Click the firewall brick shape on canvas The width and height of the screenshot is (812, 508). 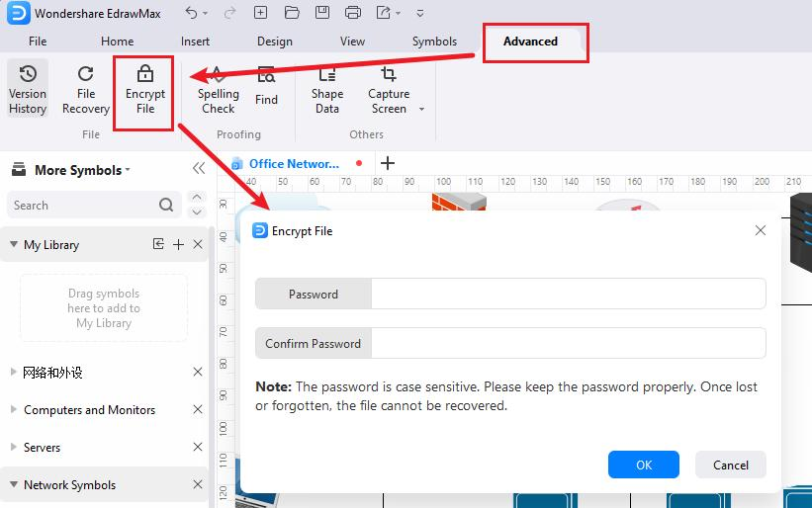pos(459,202)
